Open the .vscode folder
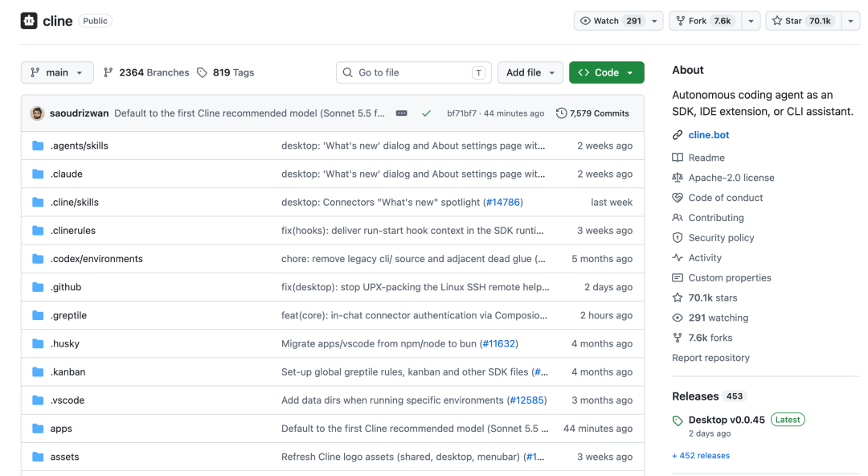 [67, 400]
